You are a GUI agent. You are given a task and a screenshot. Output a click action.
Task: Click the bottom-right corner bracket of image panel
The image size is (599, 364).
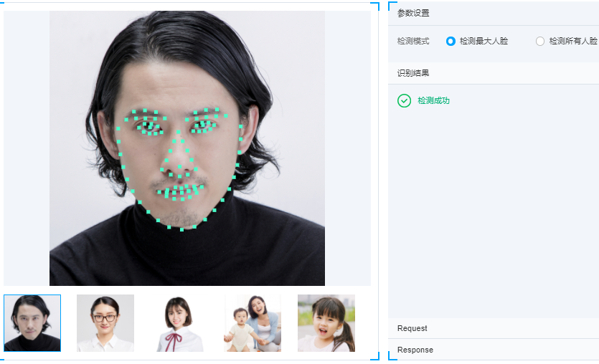coord(374,355)
